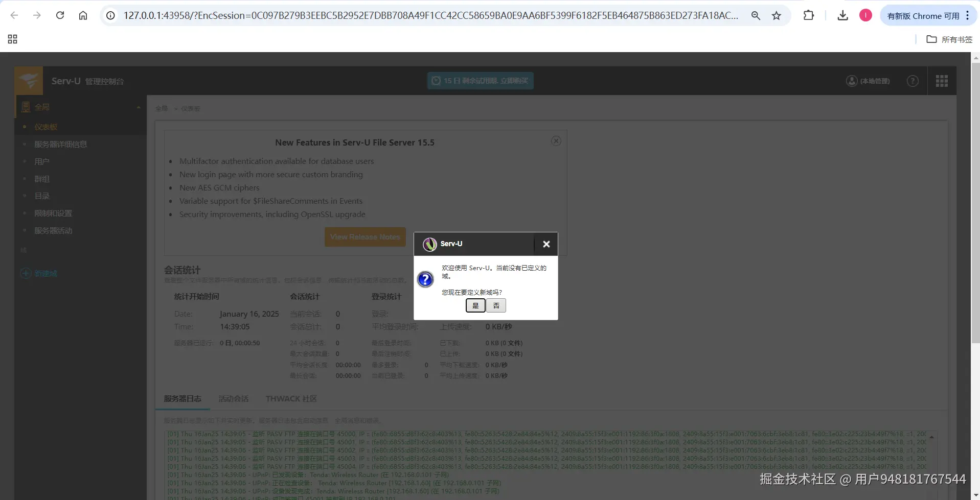Click Yes (是) in the Serv-U dialog

click(x=475, y=305)
